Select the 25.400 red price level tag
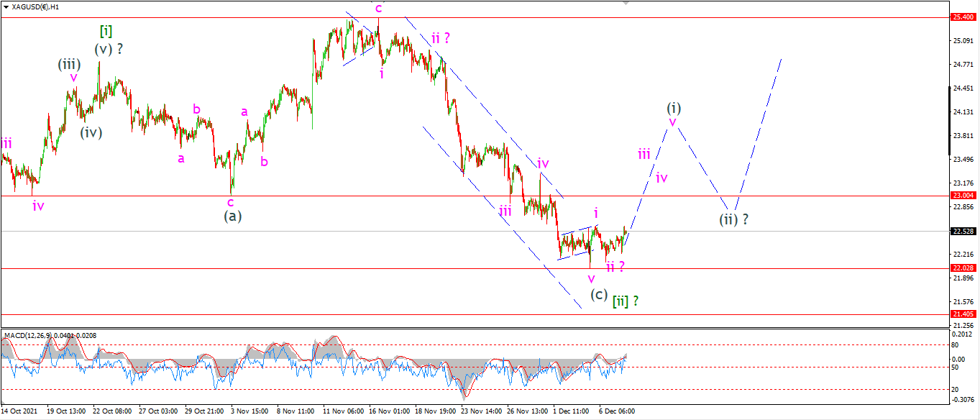This screenshot has width=980, height=420. point(963,17)
